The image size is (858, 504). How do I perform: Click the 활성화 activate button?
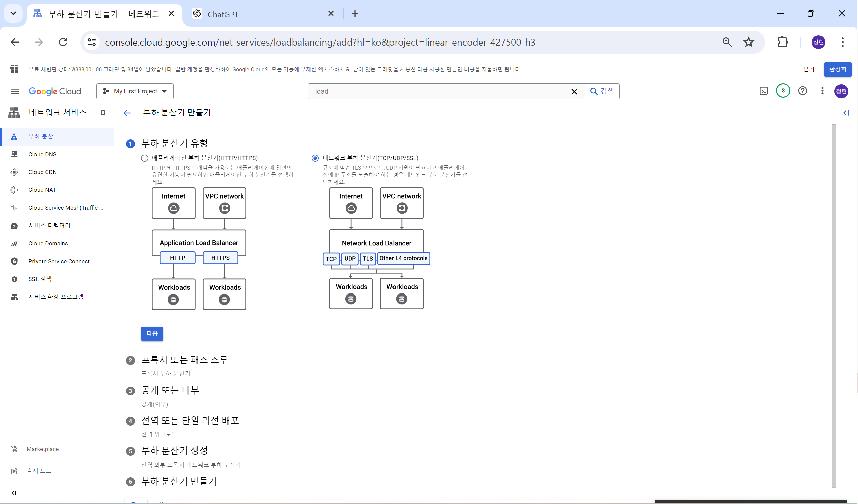coord(837,69)
